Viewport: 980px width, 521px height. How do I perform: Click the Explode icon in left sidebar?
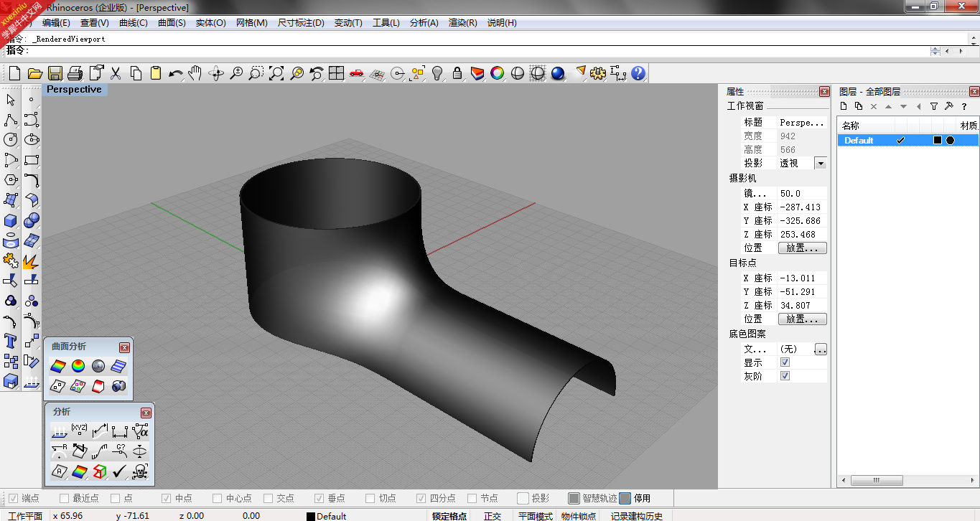31,260
